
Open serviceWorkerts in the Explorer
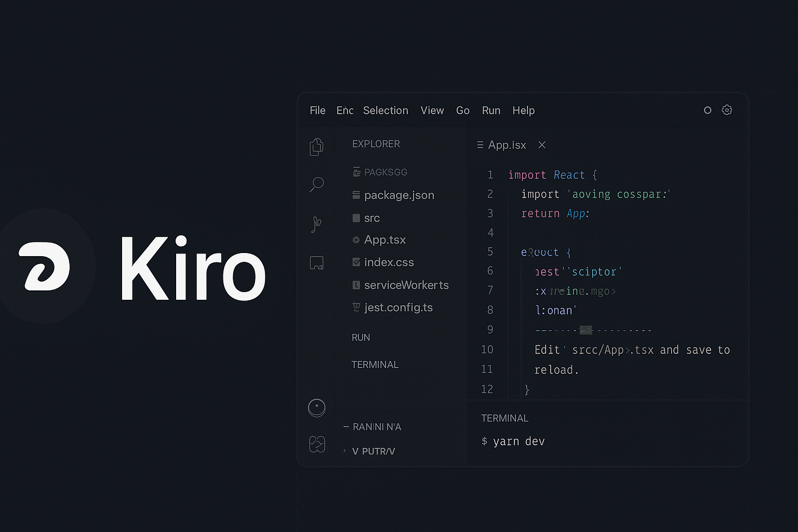406,285
